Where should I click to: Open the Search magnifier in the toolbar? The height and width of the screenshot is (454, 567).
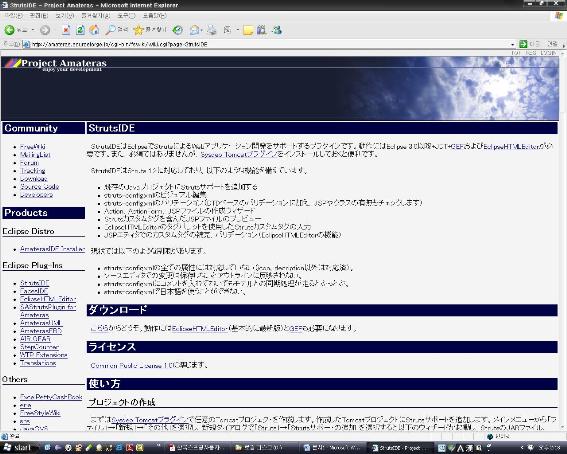[x=110, y=30]
